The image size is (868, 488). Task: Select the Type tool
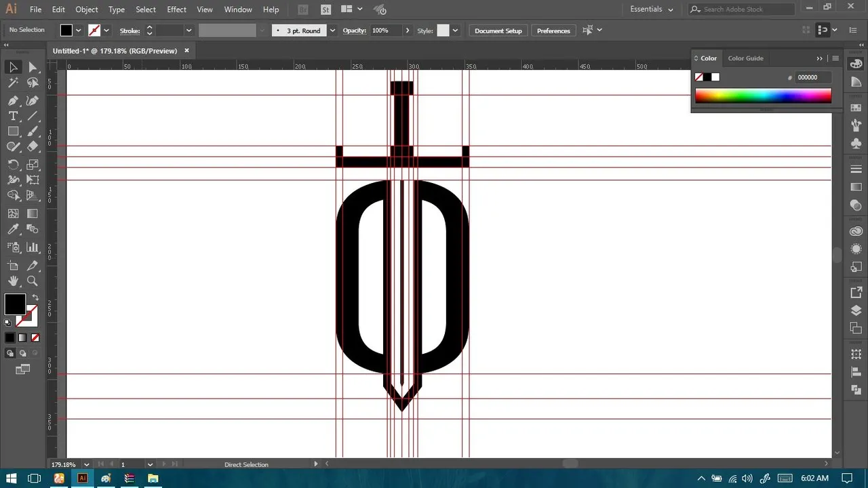click(13, 116)
